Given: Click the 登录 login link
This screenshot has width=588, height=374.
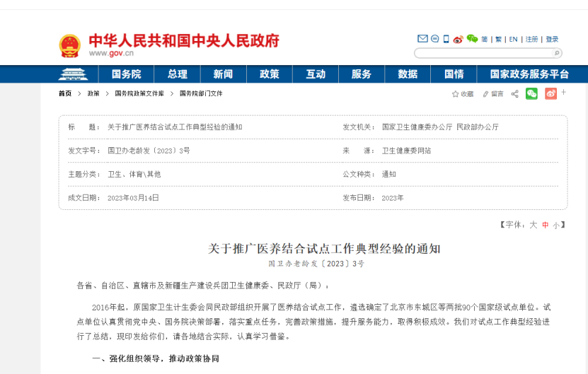Looking at the screenshot, I should [x=552, y=40].
